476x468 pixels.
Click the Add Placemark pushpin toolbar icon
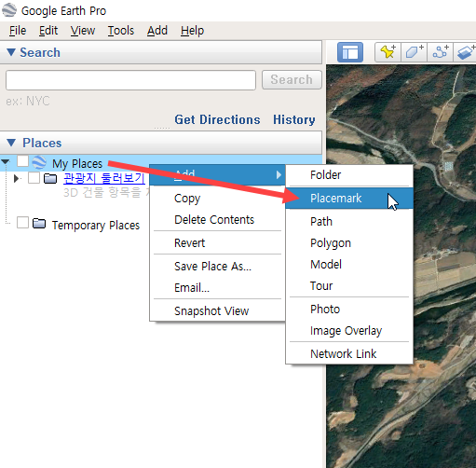coord(388,52)
